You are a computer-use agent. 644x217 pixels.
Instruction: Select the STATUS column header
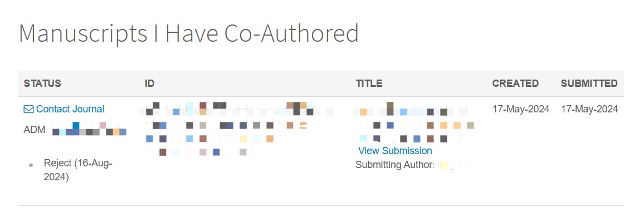pos(42,83)
